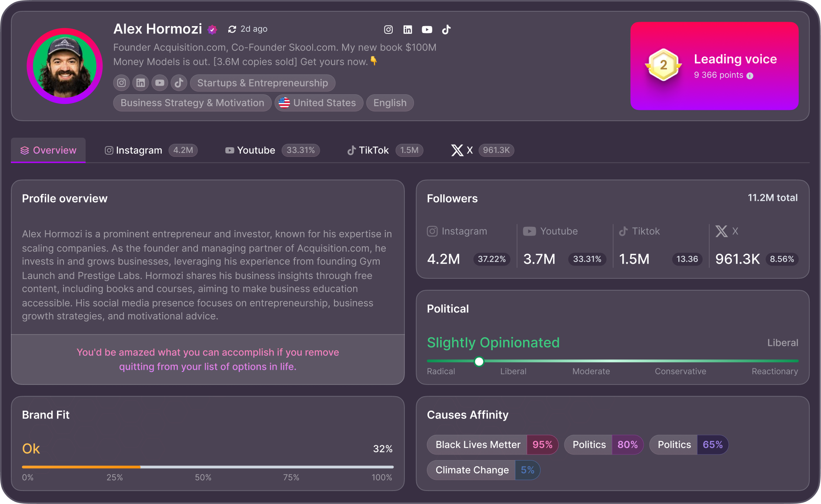Click the Politics 65% cause chip
The image size is (821, 504).
click(x=689, y=445)
